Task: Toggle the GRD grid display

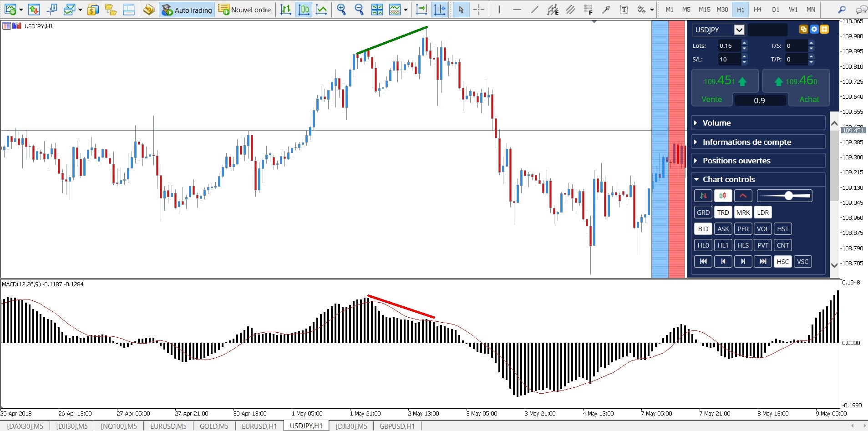Action: tap(703, 212)
